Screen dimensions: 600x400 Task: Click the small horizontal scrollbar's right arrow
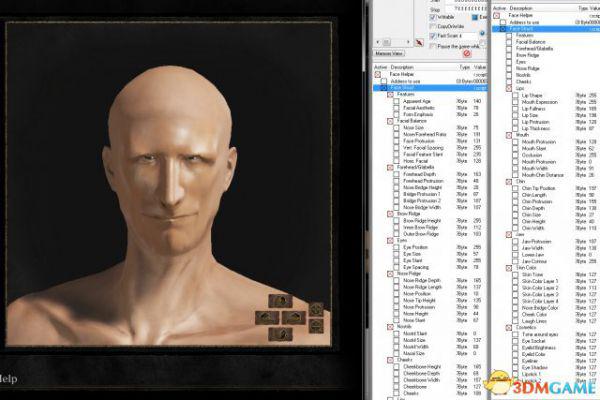click(408, 42)
